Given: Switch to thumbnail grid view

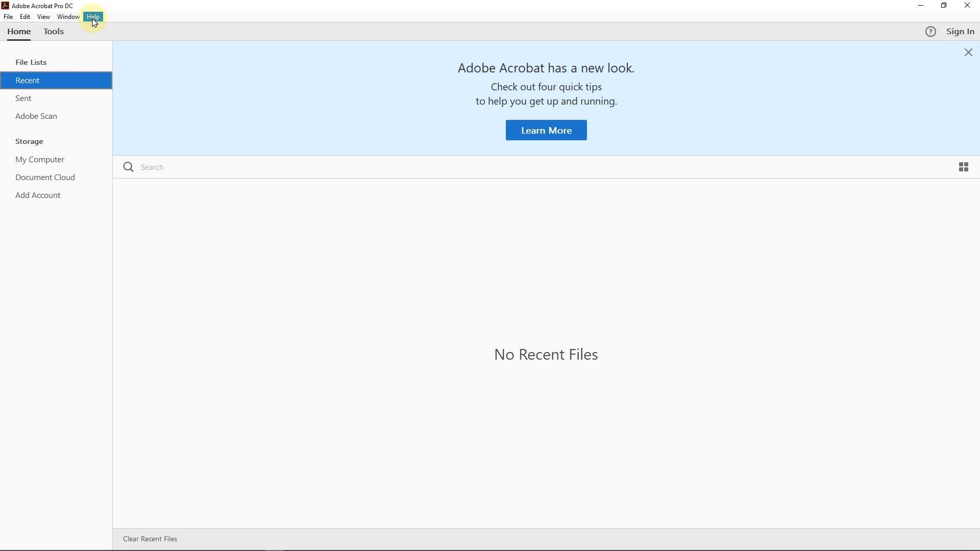Looking at the screenshot, I should [x=963, y=168].
